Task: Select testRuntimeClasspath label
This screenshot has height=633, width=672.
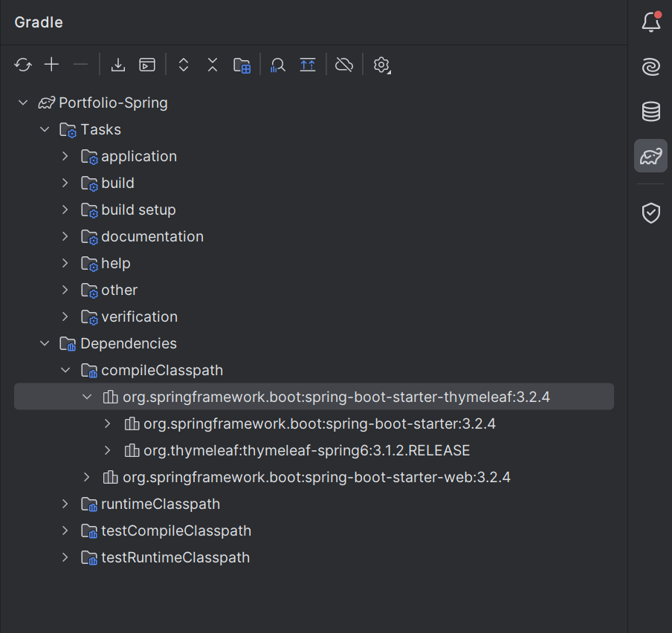Action: pos(175,558)
